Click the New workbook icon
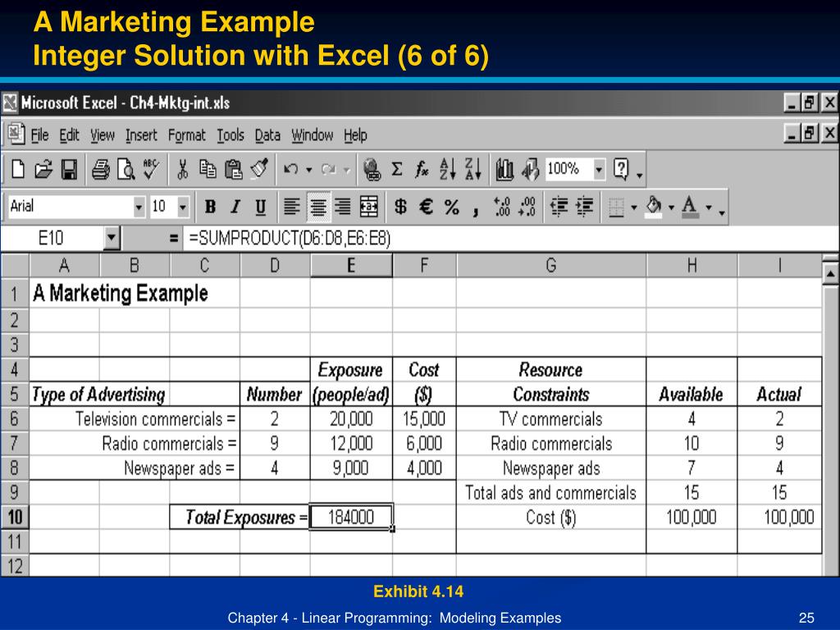840x630 pixels. tap(18, 170)
